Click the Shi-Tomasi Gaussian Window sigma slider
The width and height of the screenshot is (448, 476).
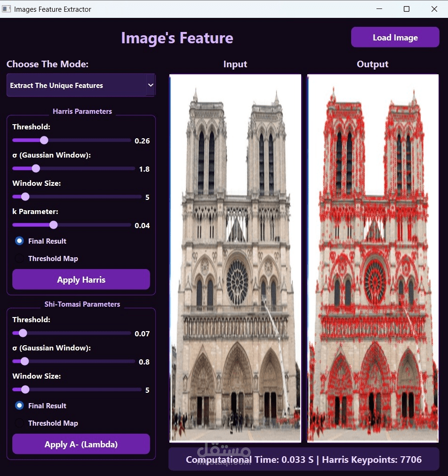click(x=73, y=361)
